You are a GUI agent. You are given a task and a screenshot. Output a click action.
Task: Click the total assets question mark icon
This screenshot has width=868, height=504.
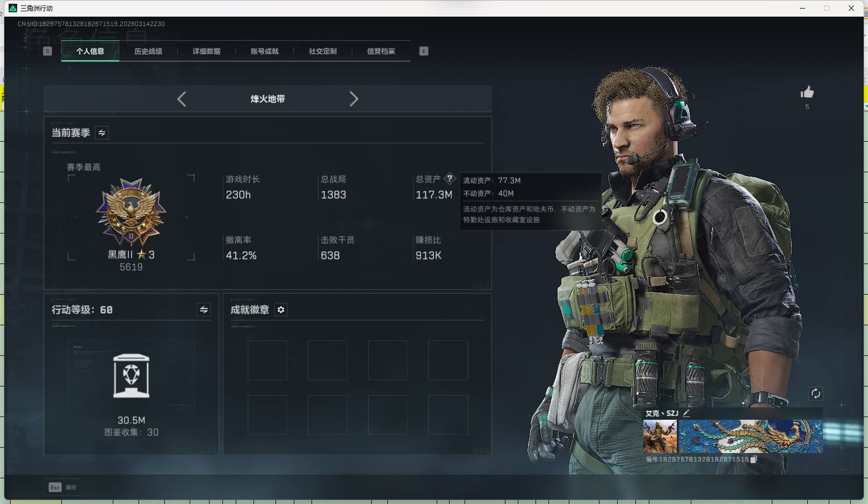coord(450,179)
